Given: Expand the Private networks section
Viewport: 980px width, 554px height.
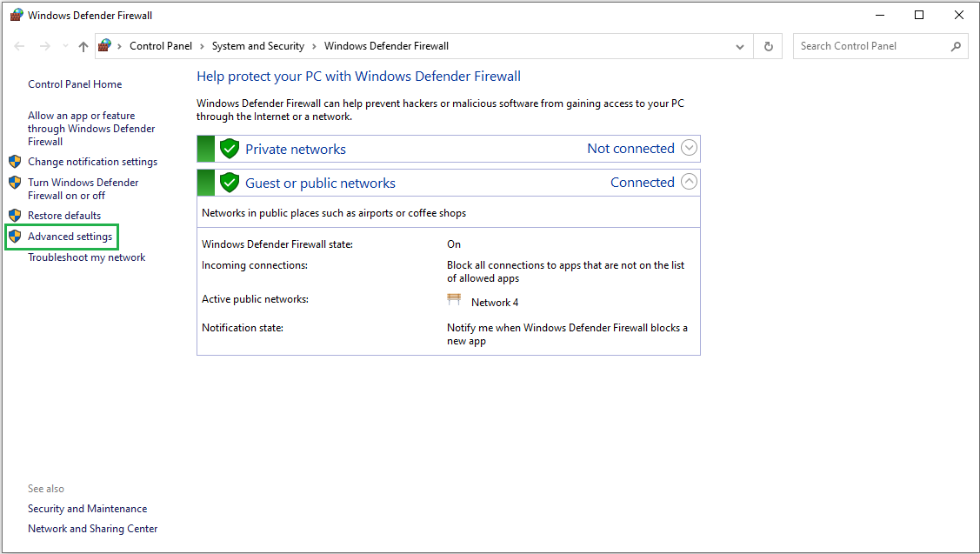Looking at the screenshot, I should pyautogui.click(x=689, y=148).
